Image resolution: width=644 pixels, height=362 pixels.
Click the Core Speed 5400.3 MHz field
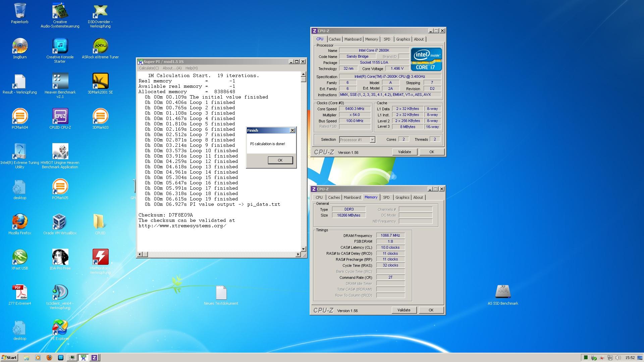(355, 109)
